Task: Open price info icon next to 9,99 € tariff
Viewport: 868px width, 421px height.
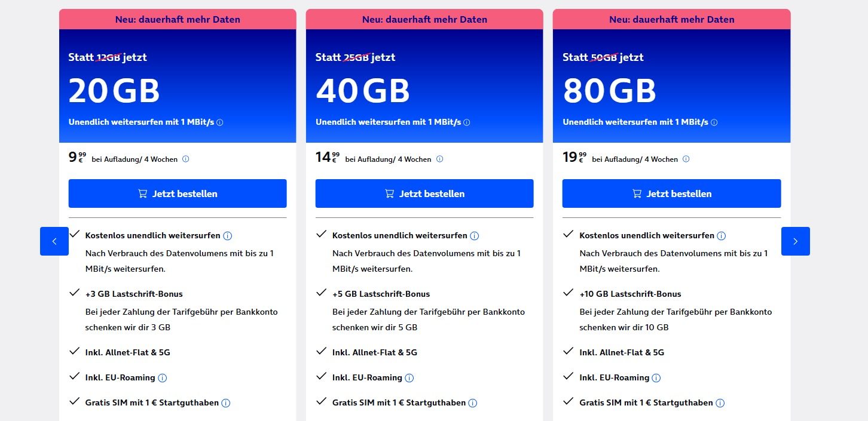Action: tap(185, 159)
